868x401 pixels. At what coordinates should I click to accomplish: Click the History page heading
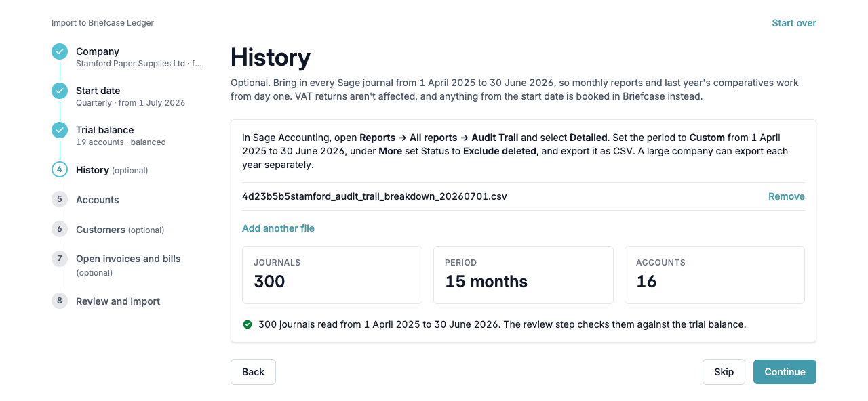(x=271, y=57)
